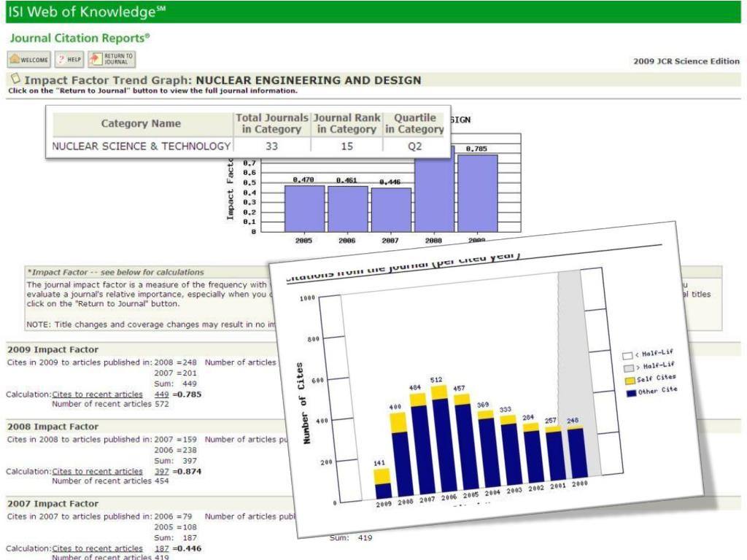The width and height of the screenshot is (747, 560).
Task: Click the 2008 Impact Factor section heading
Action: click(53, 427)
